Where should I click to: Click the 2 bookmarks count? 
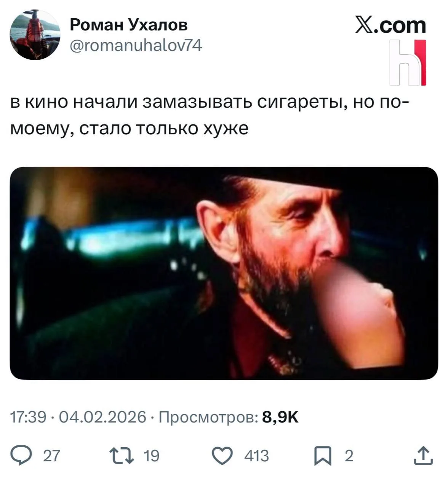pyautogui.click(x=348, y=456)
